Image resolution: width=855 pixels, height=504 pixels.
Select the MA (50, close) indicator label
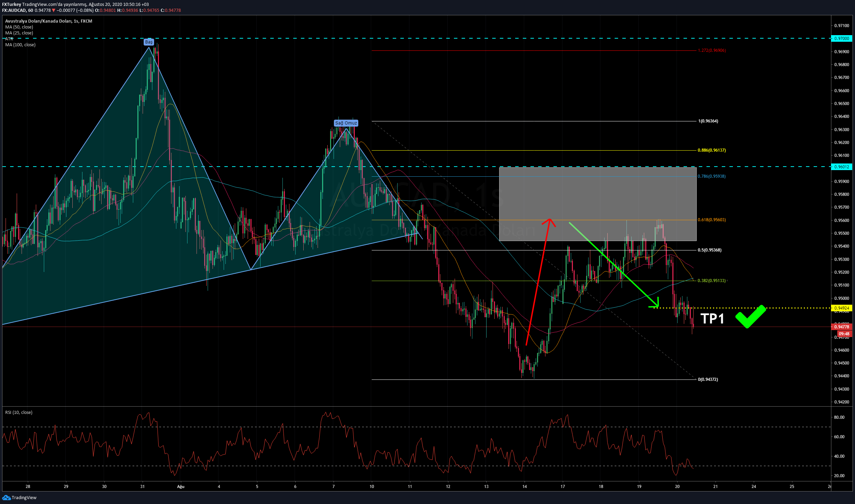tap(19, 27)
